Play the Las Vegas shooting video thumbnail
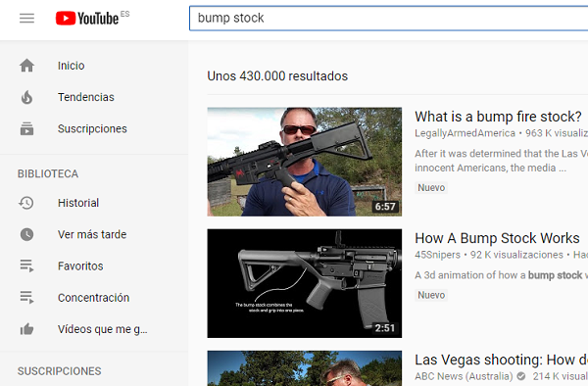 pyautogui.click(x=304, y=368)
